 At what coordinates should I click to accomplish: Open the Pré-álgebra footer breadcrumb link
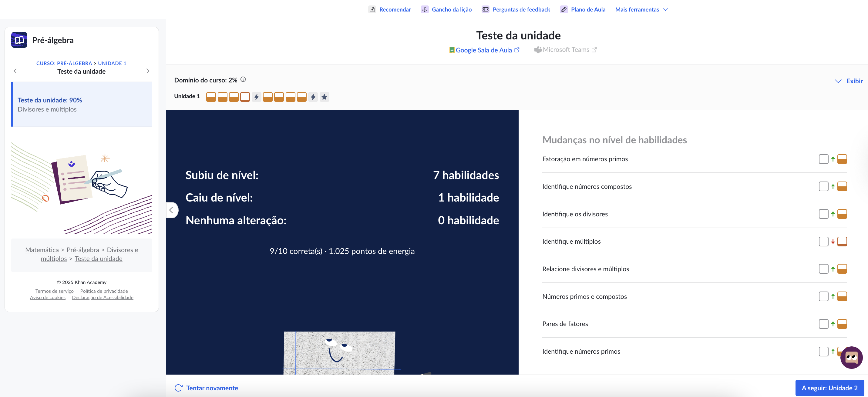[82, 250]
